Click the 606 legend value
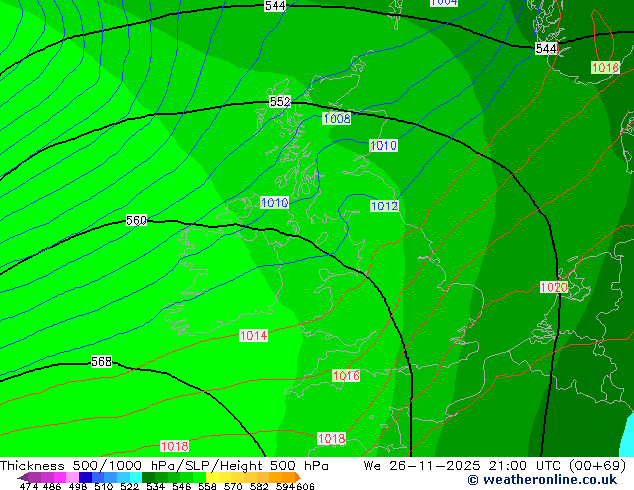This screenshot has width=634, height=490. pyautogui.click(x=305, y=486)
